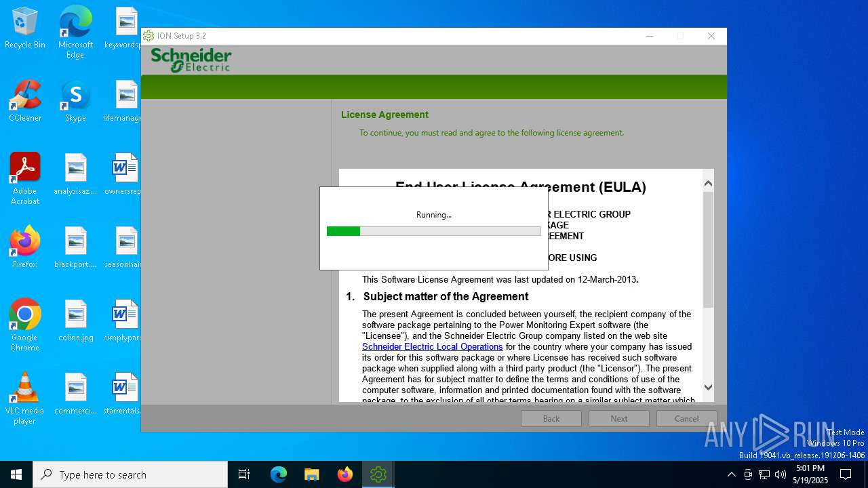Select the CCleaner desktop icon
The image size is (868, 488).
click(25, 101)
